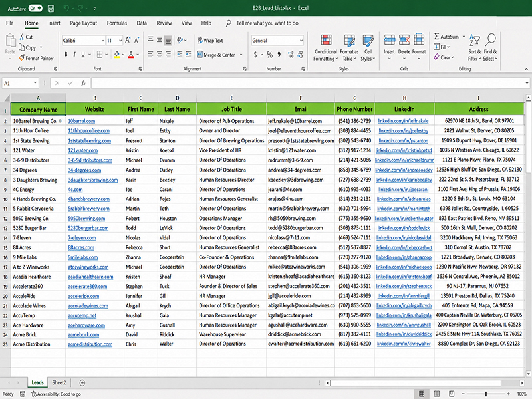532x399 pixels.
Task: Expand Merge & Center dropdown arrow
Action: point(241,55)
